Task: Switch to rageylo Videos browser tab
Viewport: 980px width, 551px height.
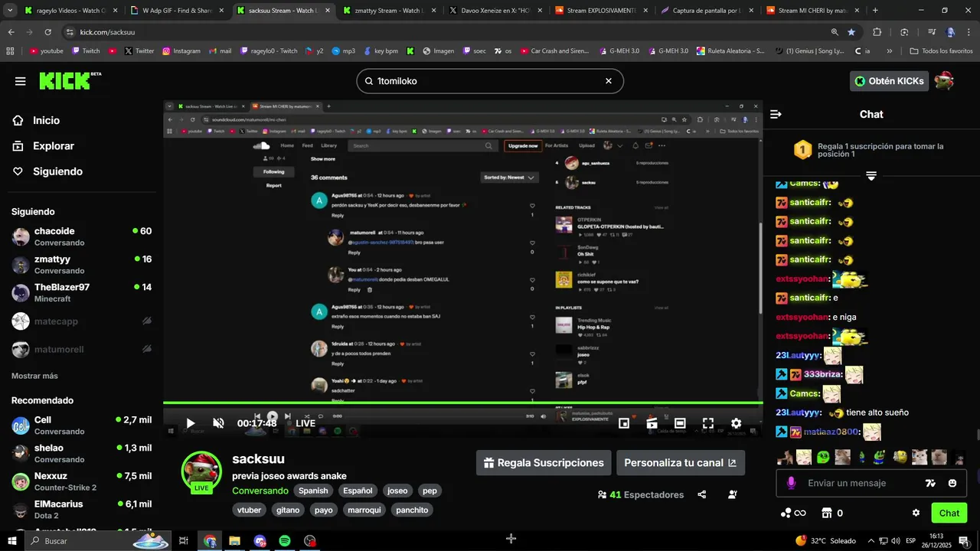Action: (70, 11)
